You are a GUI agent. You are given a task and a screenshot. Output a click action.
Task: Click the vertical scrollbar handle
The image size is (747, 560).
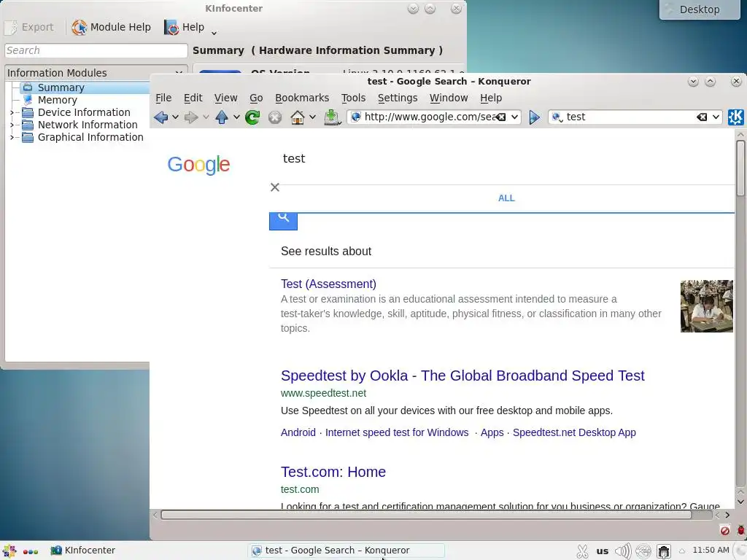pyautogui.click(x=740, y=168)
